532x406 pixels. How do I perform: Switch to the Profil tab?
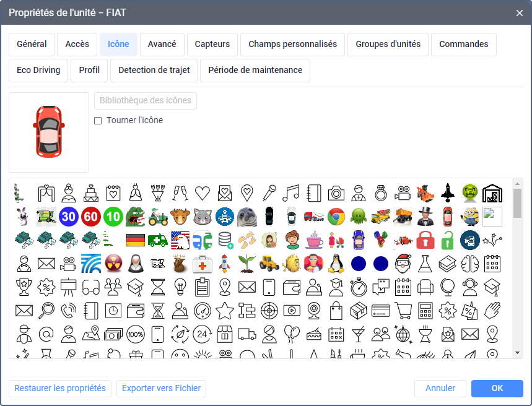click(89, 70)
